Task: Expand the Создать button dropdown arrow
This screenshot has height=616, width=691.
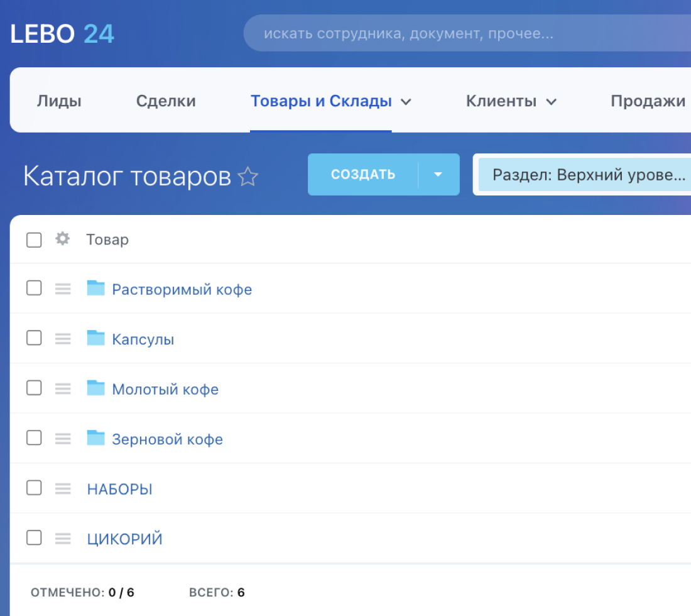Action: 438,175
